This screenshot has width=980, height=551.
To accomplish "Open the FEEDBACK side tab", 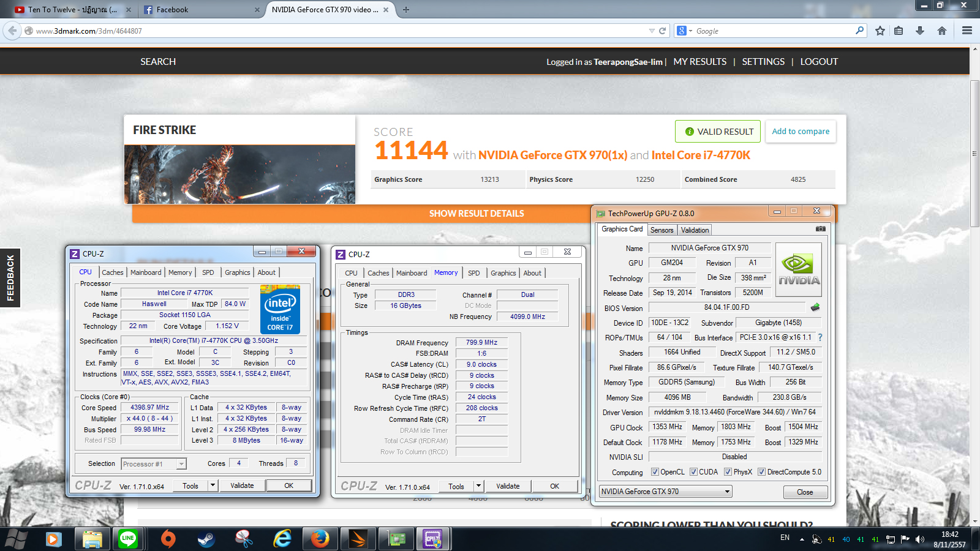I will tap(10, 277).
